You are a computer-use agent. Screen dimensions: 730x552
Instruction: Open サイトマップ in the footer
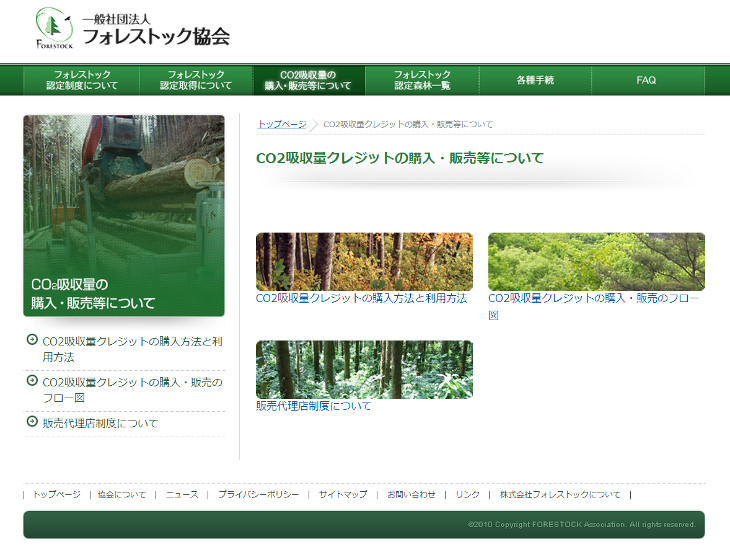click(x=343, y=495)
